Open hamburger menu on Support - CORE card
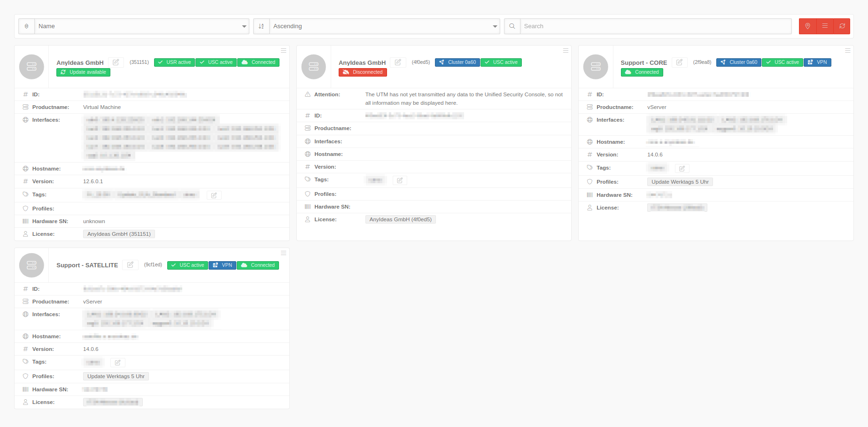Image resolution: width=868 pixels, height=427 pixels. 847,50
